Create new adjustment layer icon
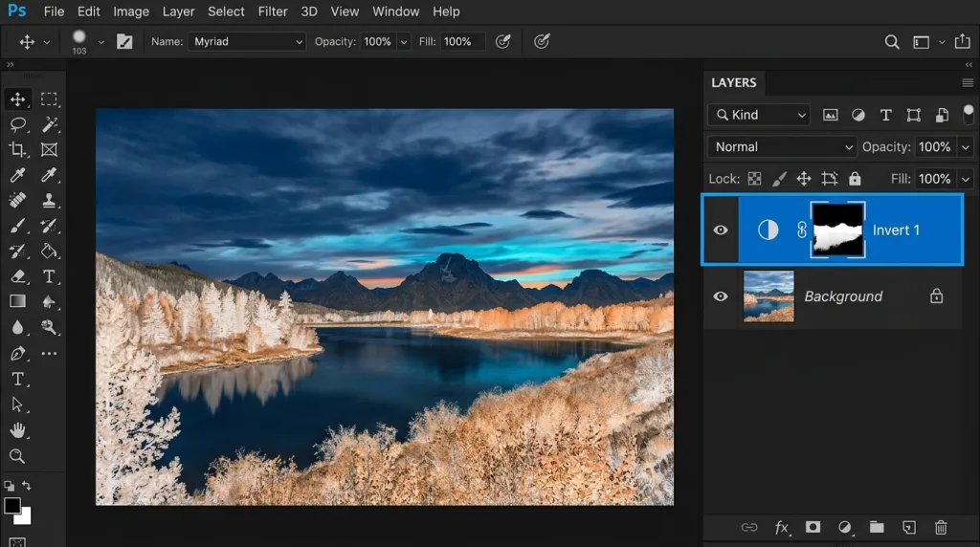This screenshot has height=547, width=980. (x=845, y=528)
